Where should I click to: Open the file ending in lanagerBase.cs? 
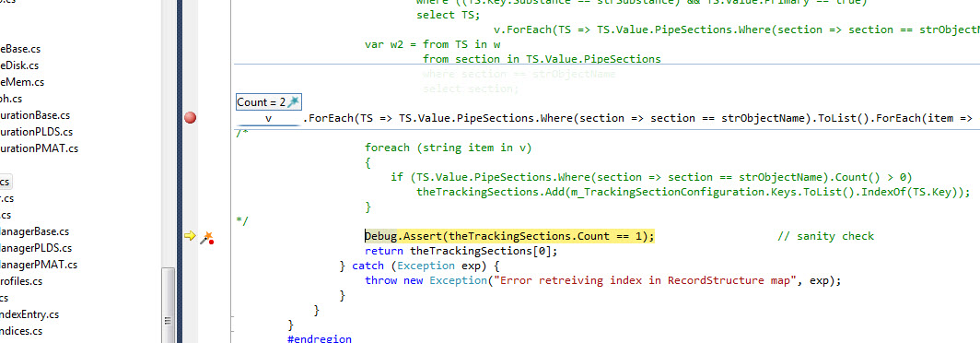click(34, 231)
